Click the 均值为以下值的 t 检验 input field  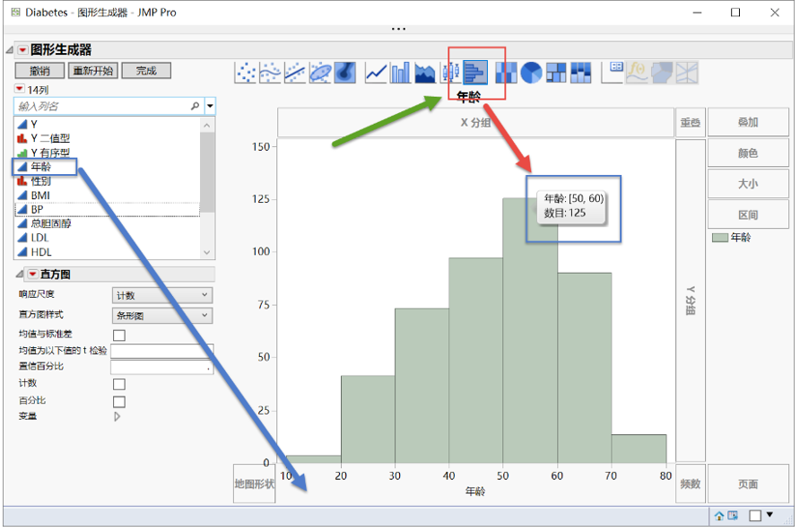pyautogui.click(x=161, y=351)
